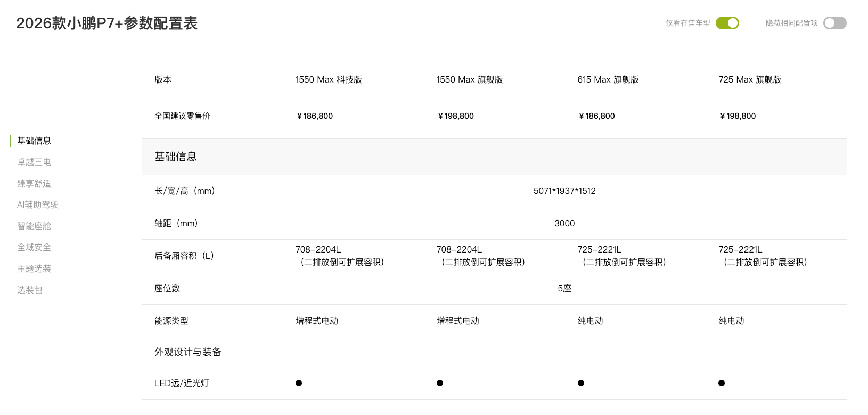The image size is (868, 415).
Task: Select the 615 Max 旗舰版 column header
Action: 608,79
